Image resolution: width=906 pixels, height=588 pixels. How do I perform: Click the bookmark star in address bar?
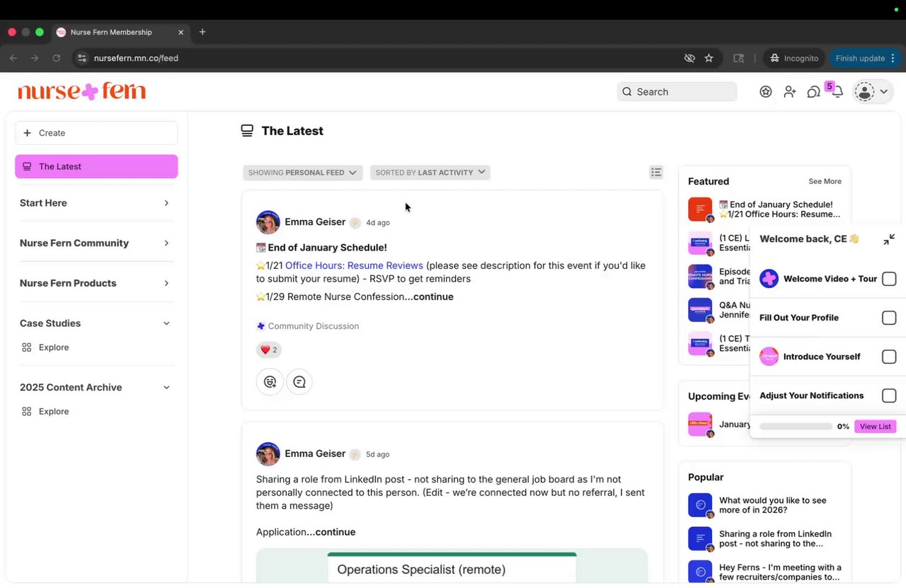click(709, 58)
